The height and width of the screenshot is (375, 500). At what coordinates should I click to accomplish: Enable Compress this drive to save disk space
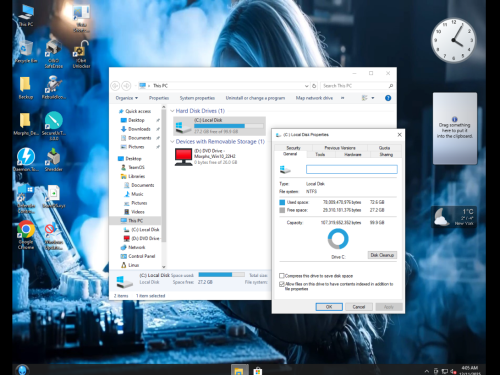[282, 276]
